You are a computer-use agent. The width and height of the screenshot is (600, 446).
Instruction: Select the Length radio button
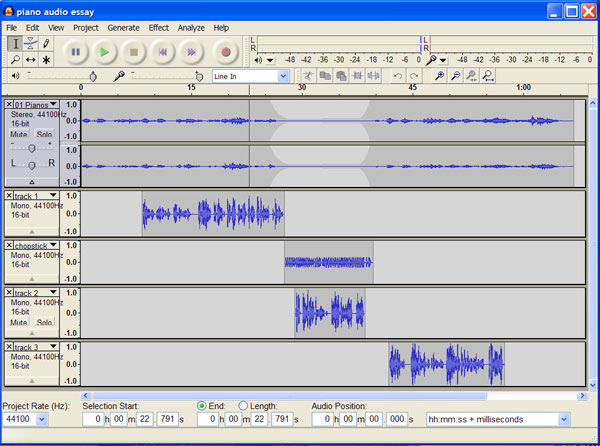click(243, 405)
